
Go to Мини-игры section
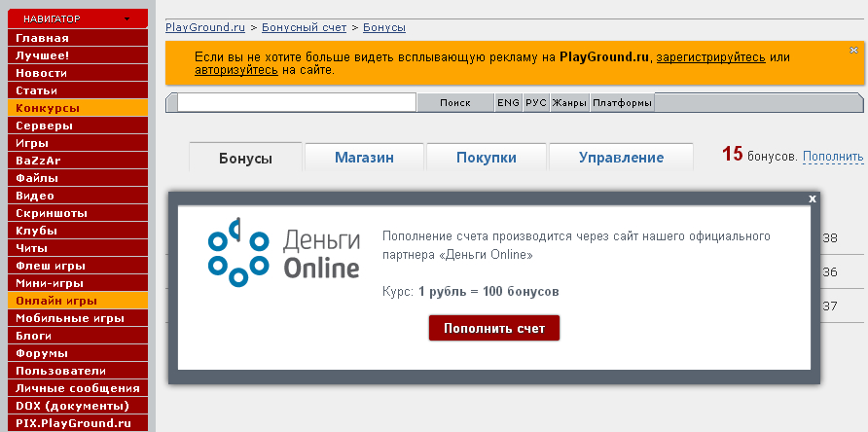[78, 283]
